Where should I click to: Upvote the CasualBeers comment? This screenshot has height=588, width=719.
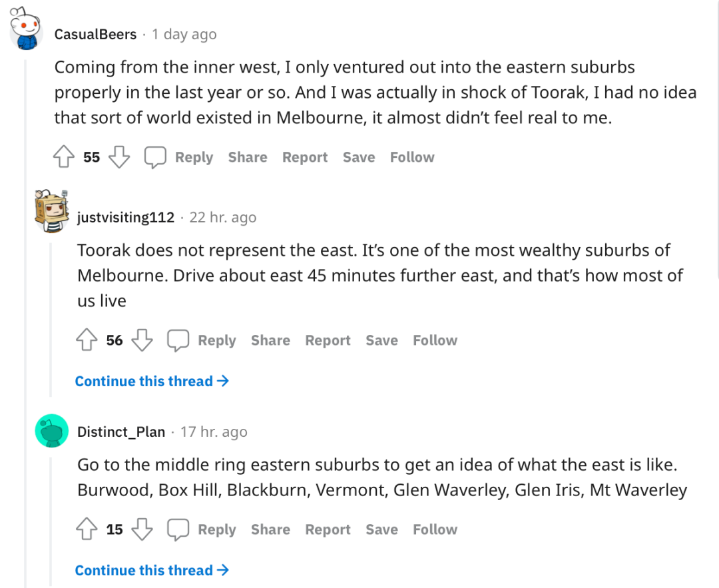tap(64, 157)
